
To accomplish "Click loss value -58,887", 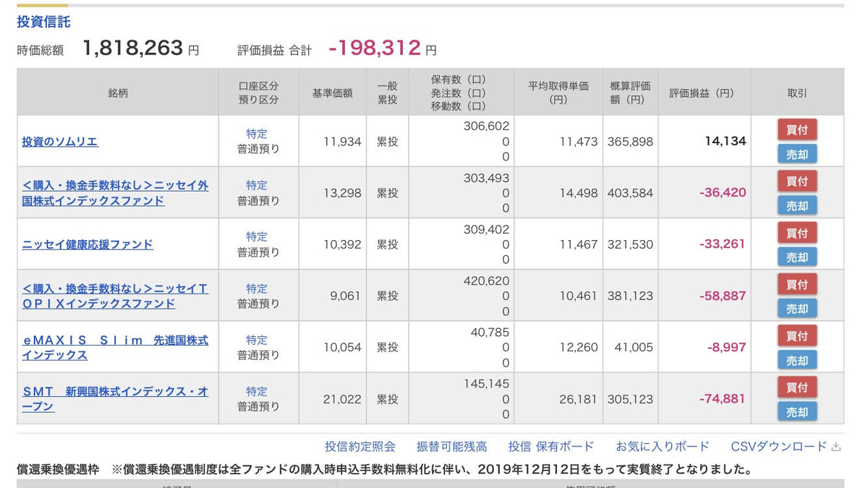I will pyautogui.click(x=723, y=296).
